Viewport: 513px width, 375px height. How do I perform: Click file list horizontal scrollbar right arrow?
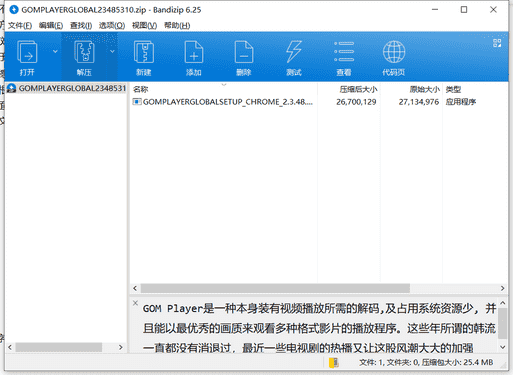pyautogui.click(x=502, y=288)
